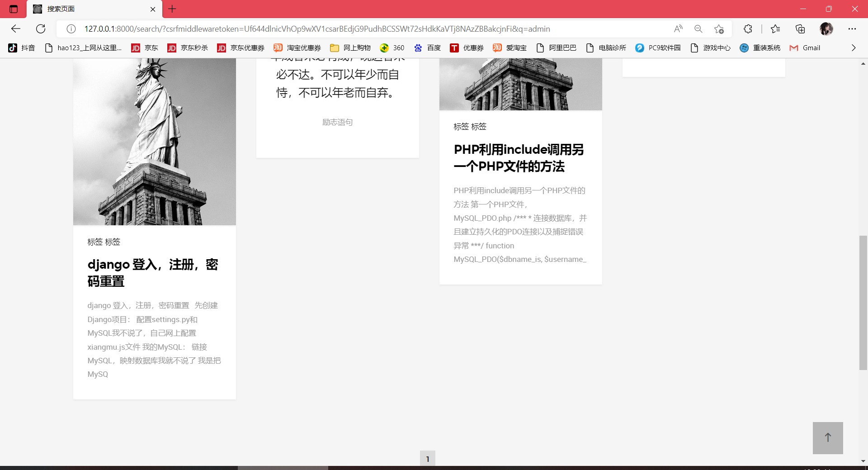
Task: Click the scrollbar down arrow
Action: click(x=863, y=461)
